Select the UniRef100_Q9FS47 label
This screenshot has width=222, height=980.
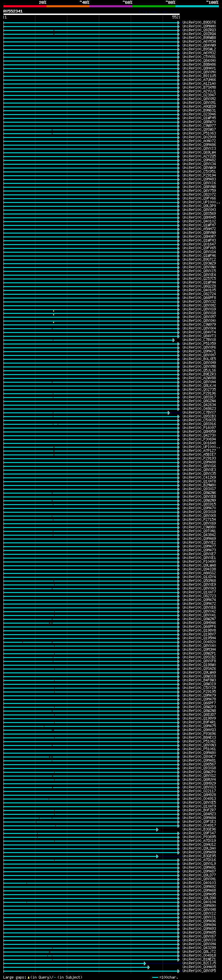[199, 834]
